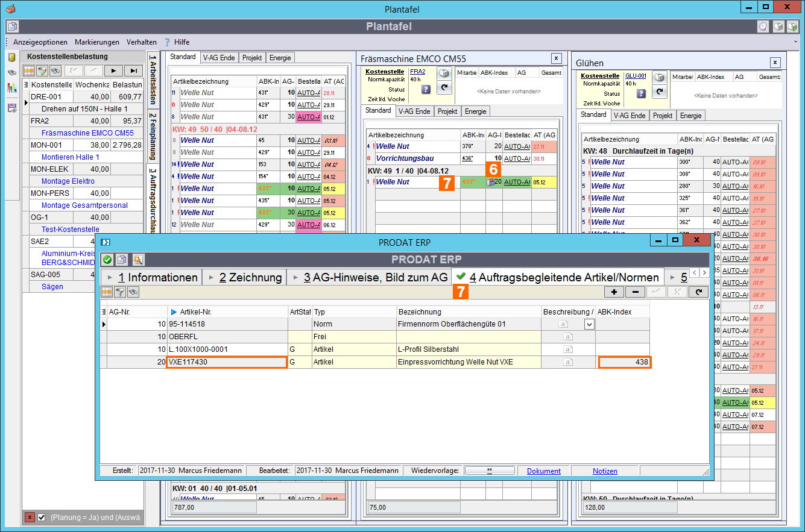This screenshot has height=532, width=805.
Task: Switch to 1 Informationen tab
Action: pyautogui.click(x=151, y=277)
